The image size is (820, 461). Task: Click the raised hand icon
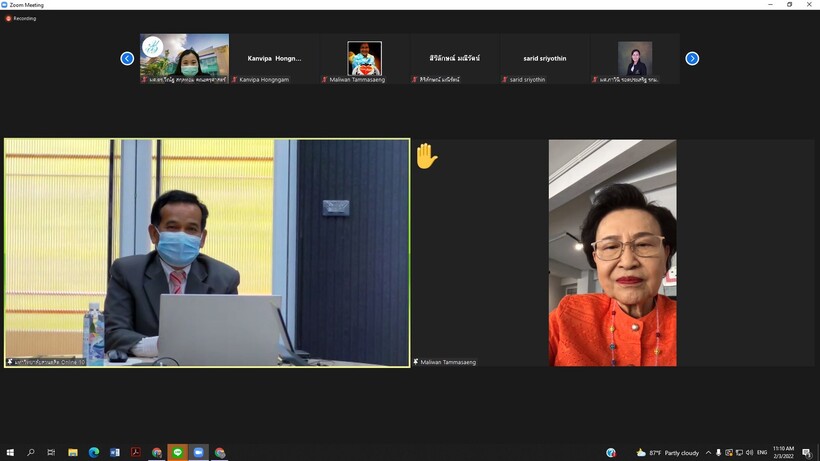(426, 156)
